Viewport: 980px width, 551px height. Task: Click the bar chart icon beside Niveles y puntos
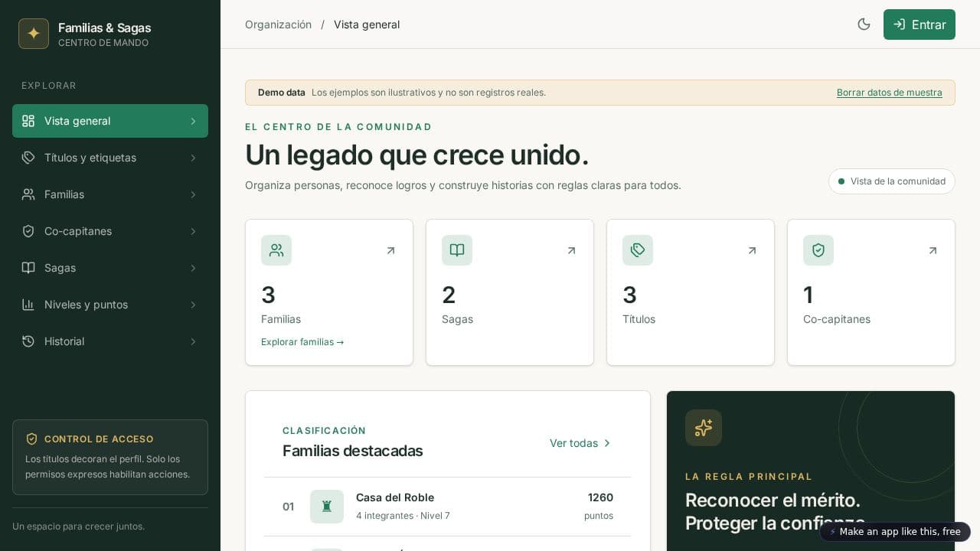(x=28, y=305)
